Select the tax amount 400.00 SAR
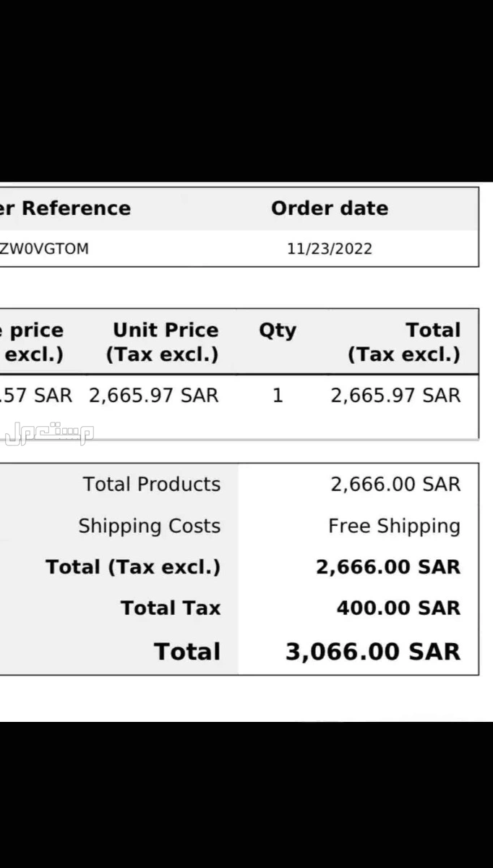 398,608
